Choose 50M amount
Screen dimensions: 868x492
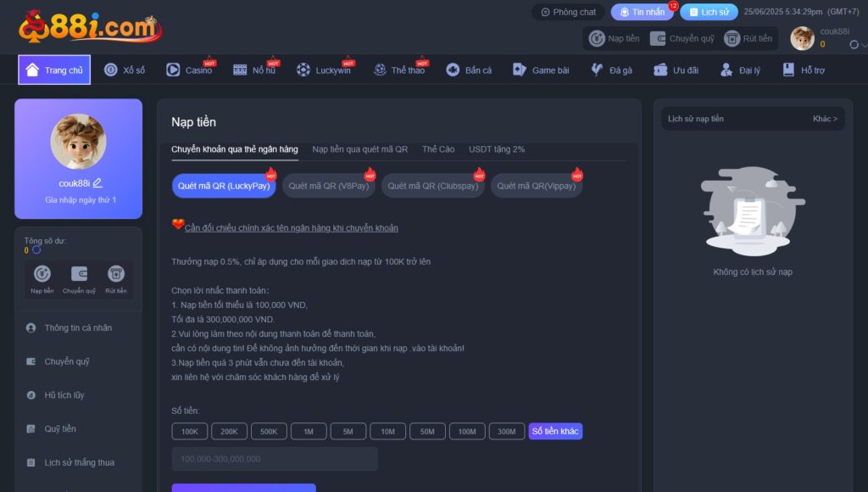click(x=427, y=432)
